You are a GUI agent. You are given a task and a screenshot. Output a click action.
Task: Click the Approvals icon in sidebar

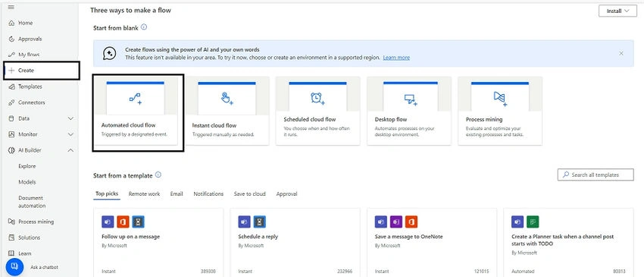[11, 39]
